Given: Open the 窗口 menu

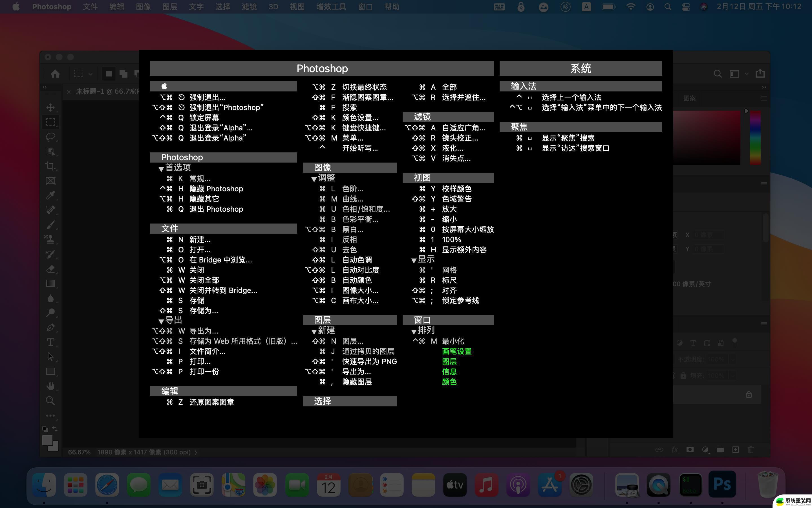Looking at the screenshot, I should point(365,7).
